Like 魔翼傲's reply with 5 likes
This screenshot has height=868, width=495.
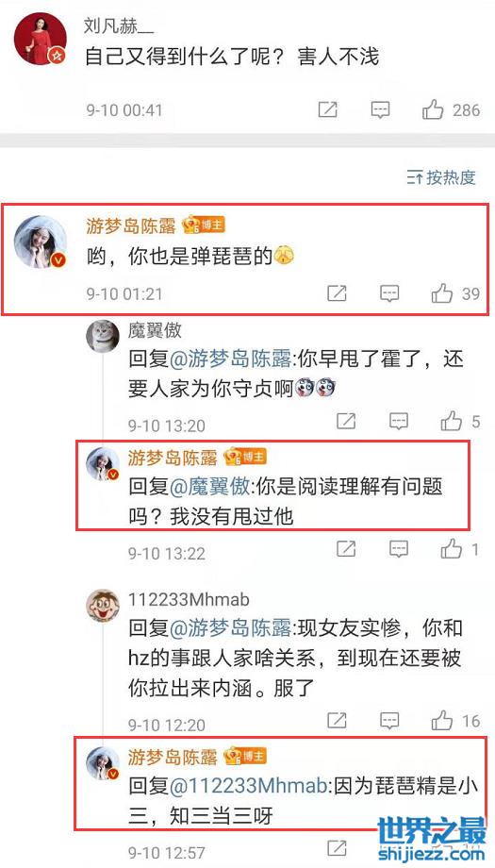[452, 422]
